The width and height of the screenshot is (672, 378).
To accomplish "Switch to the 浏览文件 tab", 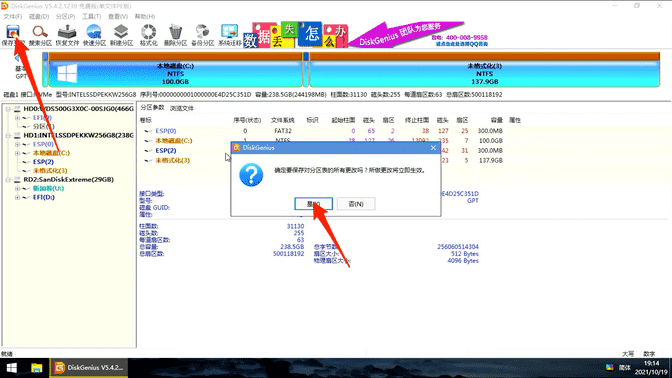I will (x=182, y=108).
